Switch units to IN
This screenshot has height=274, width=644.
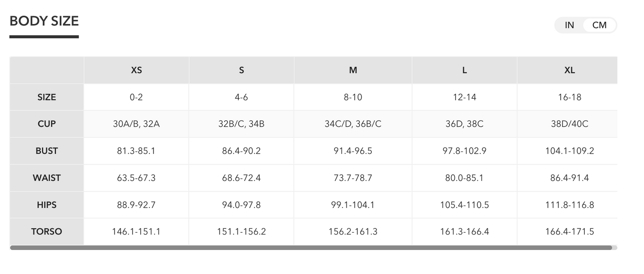569,25
